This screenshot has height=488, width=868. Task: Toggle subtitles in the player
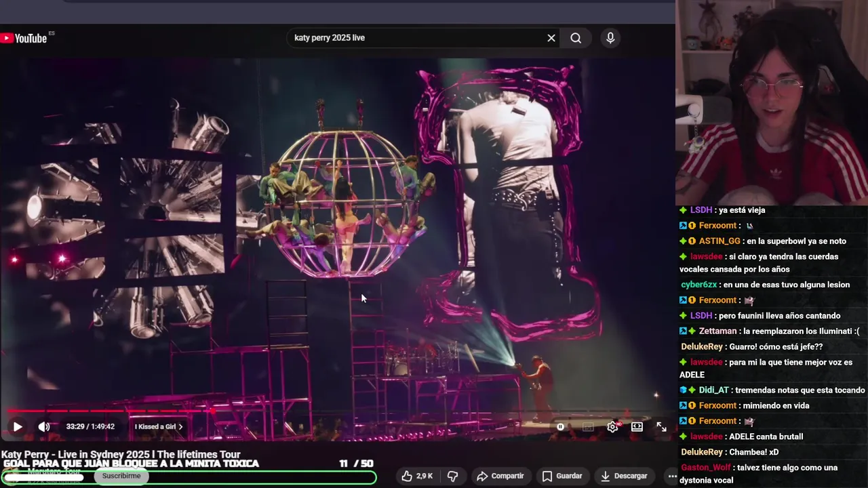588,427
